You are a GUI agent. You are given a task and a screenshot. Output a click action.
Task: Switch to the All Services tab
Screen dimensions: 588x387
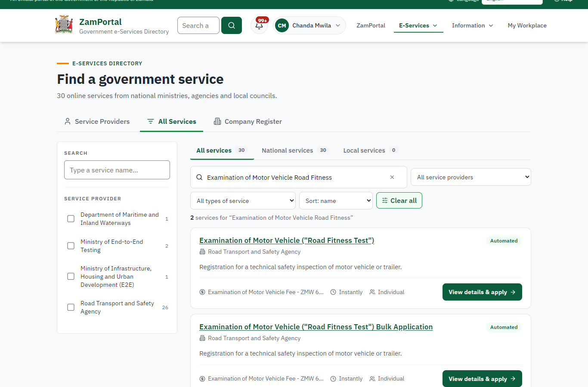(x=171, y=122)
